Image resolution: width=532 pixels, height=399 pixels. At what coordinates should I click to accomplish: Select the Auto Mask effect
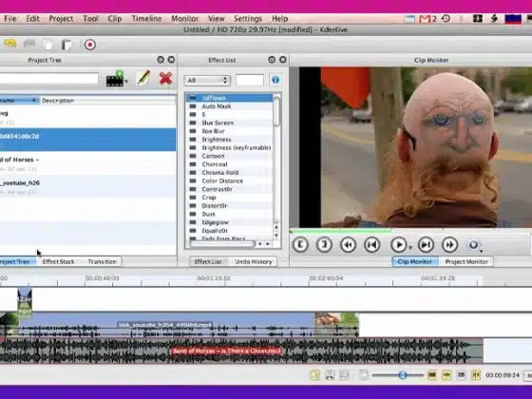pos(229,106)
